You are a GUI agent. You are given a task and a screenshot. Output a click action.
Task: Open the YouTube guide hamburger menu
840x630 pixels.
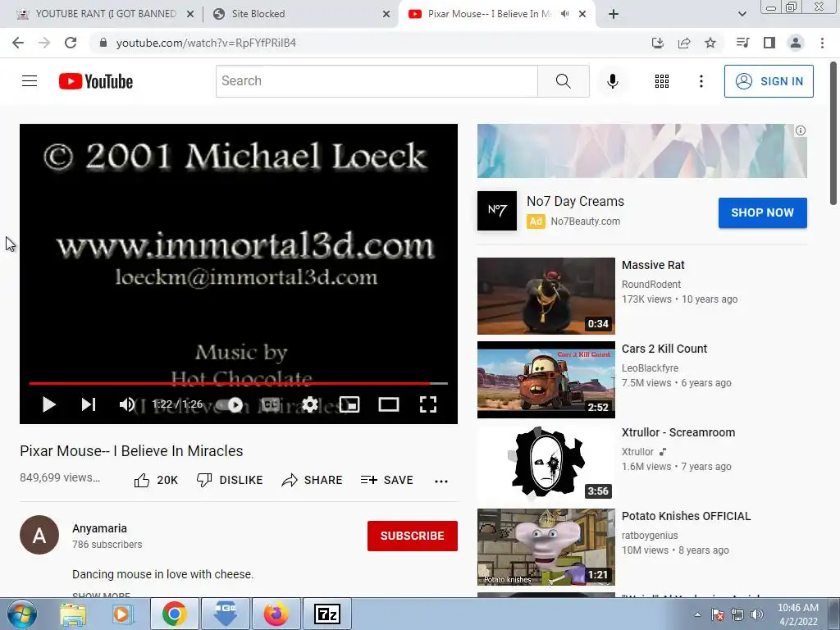tap(30, 81)
